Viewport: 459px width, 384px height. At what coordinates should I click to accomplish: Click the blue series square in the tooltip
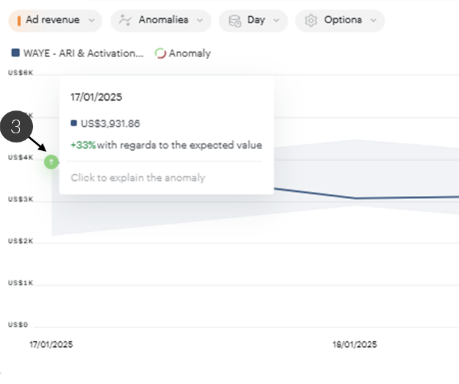74,123
